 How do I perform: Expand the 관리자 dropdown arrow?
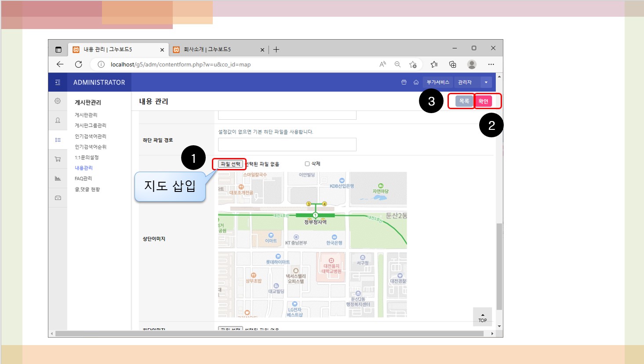coord(486,82)
